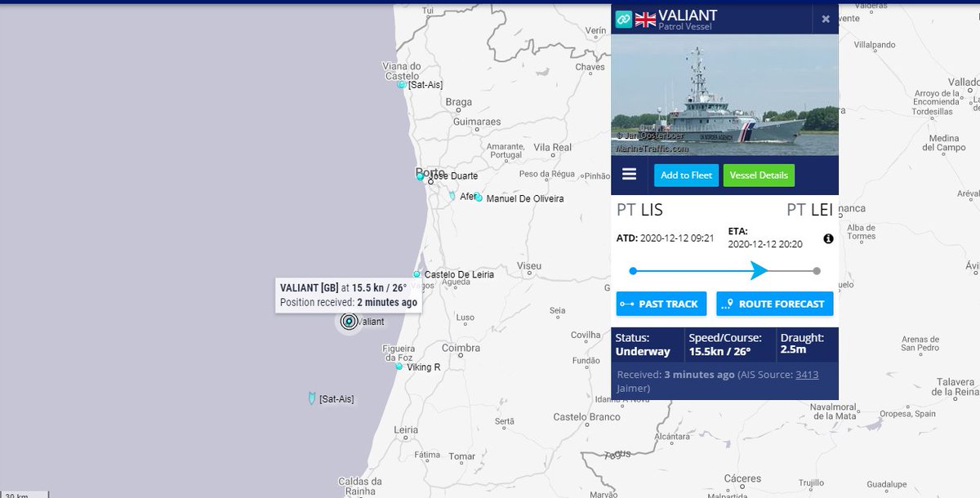Click the PAST TRACK button
The width and height of the screenshot is (980, 498).
661,303
